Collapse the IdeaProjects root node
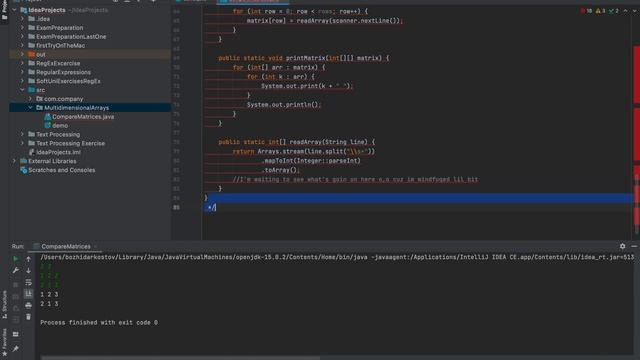 click(x=15, y=10)
